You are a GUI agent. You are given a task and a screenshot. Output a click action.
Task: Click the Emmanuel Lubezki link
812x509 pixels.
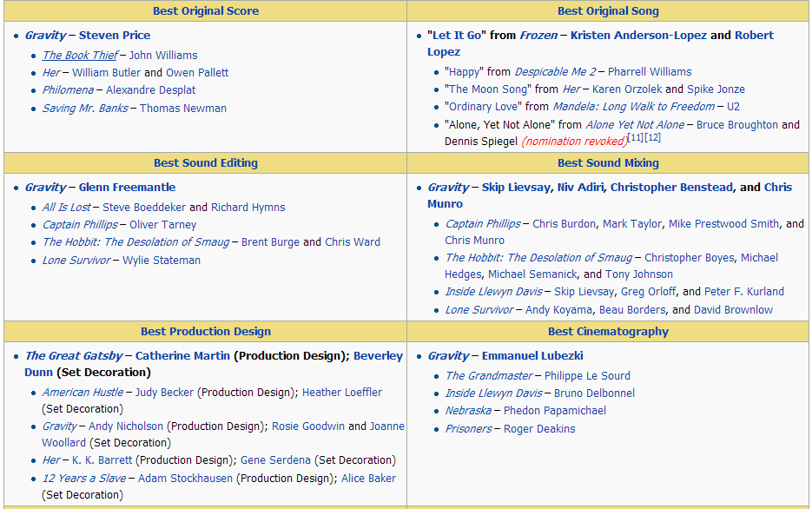pyautogui.click(x=532, y=356)
